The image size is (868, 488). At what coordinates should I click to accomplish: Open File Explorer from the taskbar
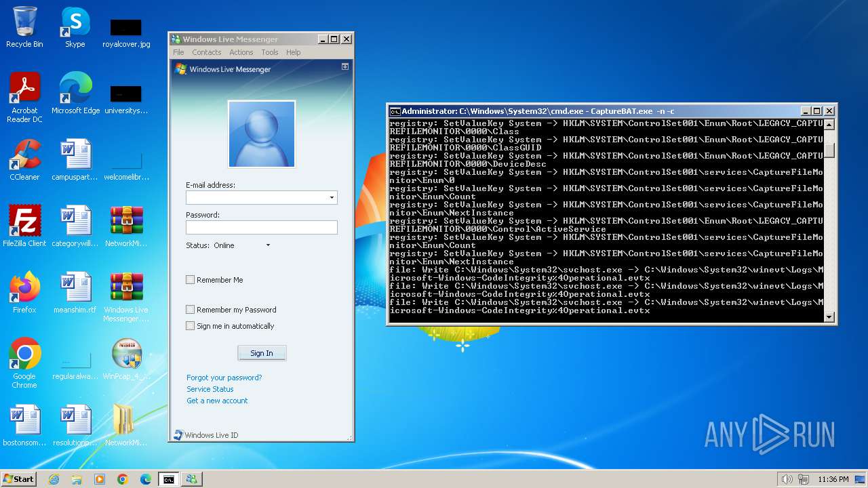point(77,479)
